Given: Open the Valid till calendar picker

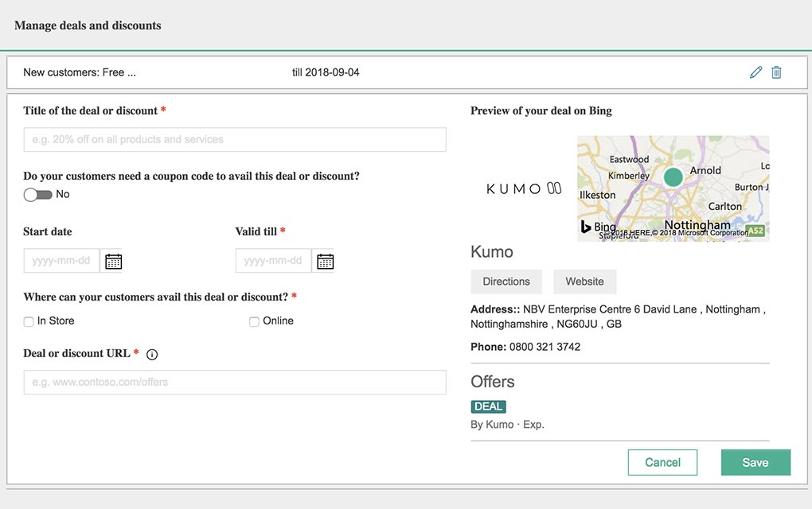Looking at the screenshot, I should coord(326,261).
